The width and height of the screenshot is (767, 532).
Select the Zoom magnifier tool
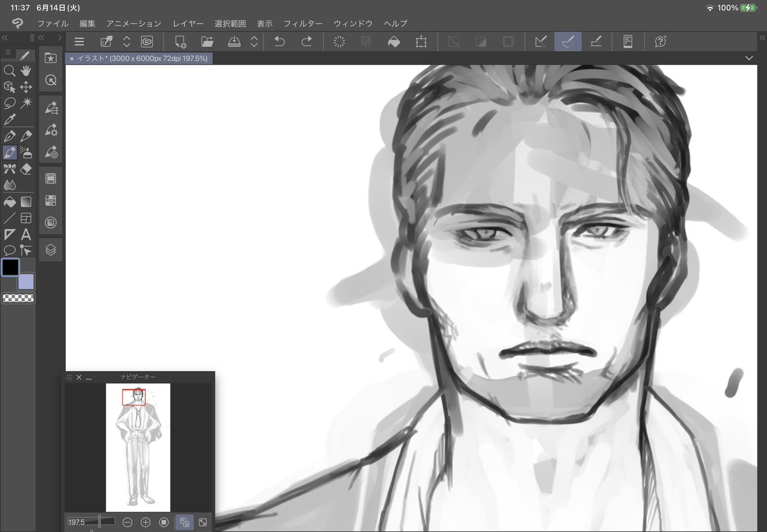click(x=10, y=71)
